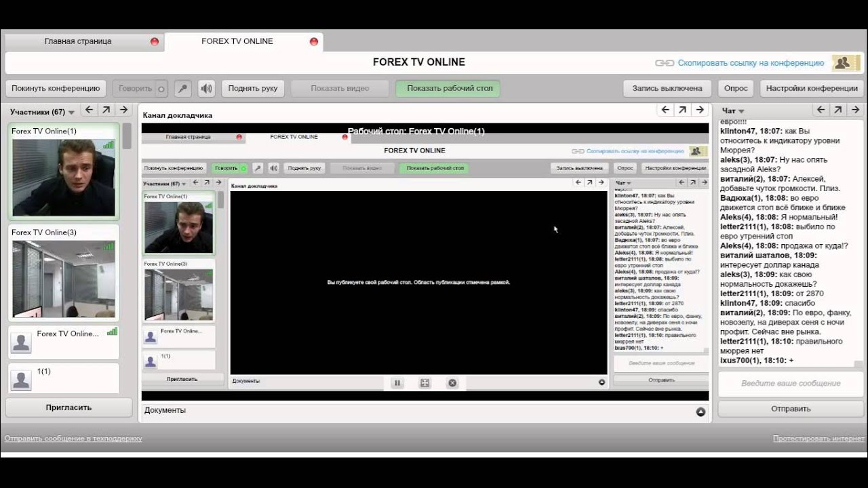
Task: Toggle Показать видео
Action: (x=340, y=88)
